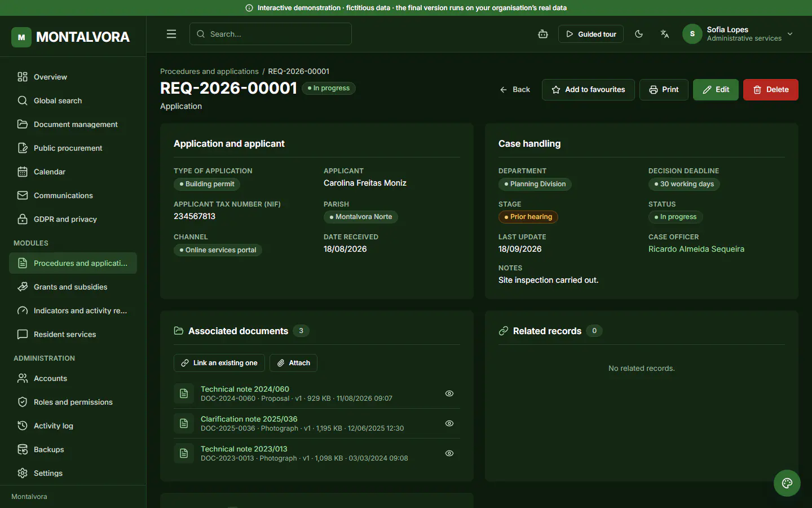The width and height of the screenshot is (812, 508).
Task: Open GDPR and privacy
Action: click(73, 219)
